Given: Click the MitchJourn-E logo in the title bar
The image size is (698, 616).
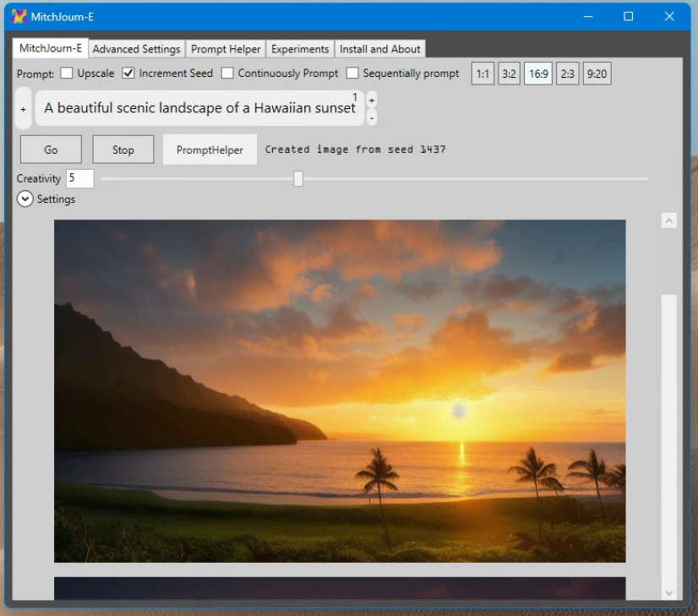Looking at the screenshot, I should click(x=19, y=16).
